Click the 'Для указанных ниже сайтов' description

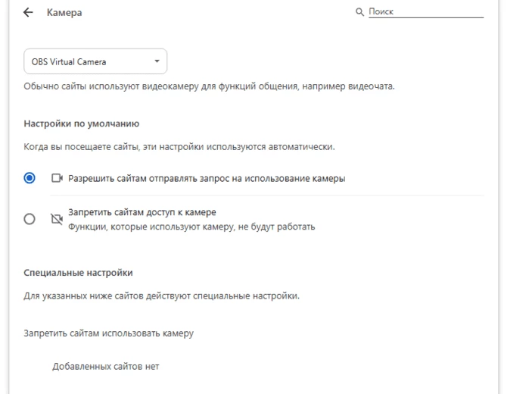click(161, 295)
